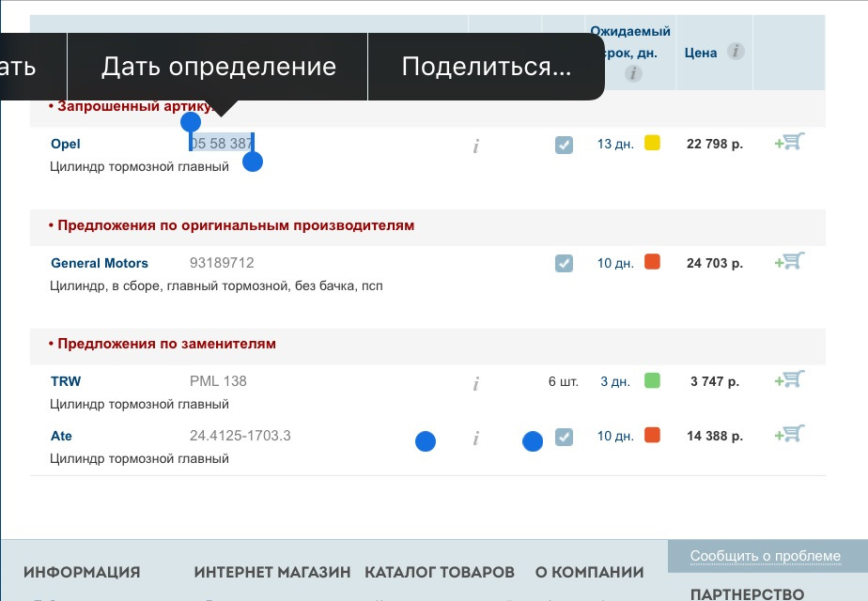Image resolution: width=868 pixels, height=601 pixels.
Task: Click Сообщить о проблеме link
Action: [x=765, y=556]
